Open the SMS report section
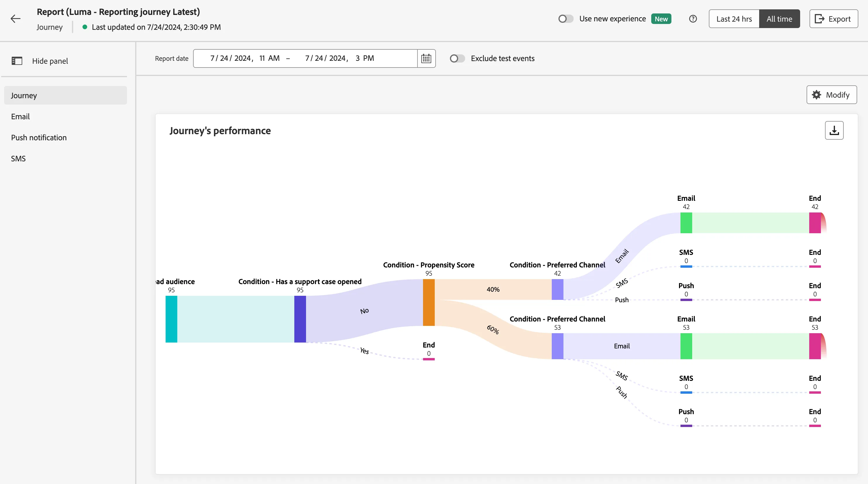Image resolution: width=868 pixels, height=484 pixels. tap(65, 158)
